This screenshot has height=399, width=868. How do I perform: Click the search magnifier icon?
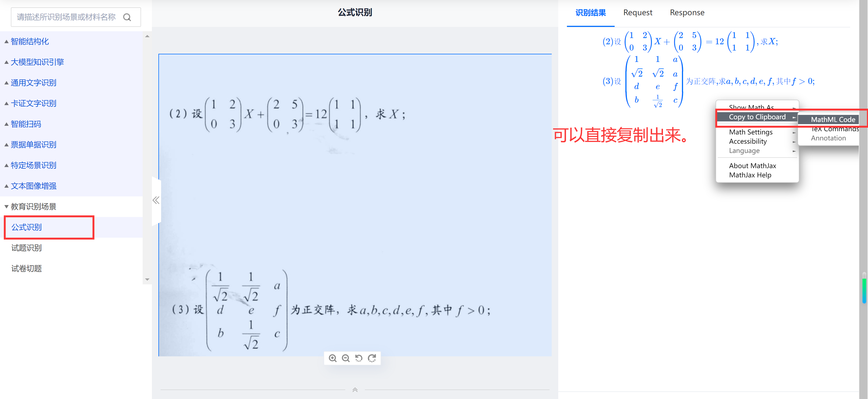coord(127,17)
